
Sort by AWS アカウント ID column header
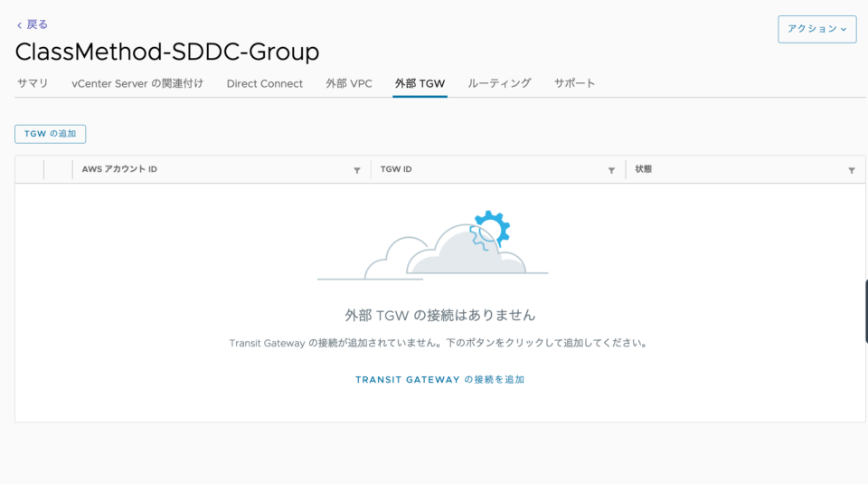pyautogui.click(x=119, y=169)
